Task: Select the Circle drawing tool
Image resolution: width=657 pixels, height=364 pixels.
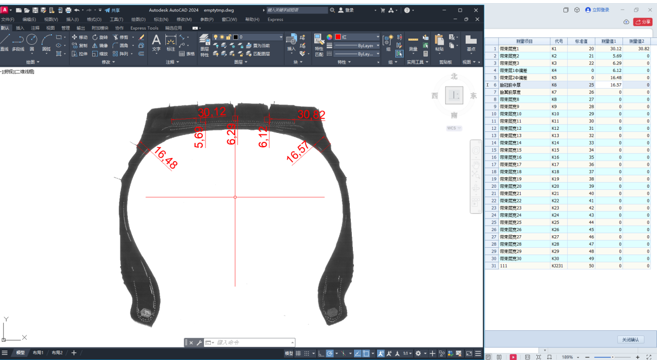Action: 32,42
